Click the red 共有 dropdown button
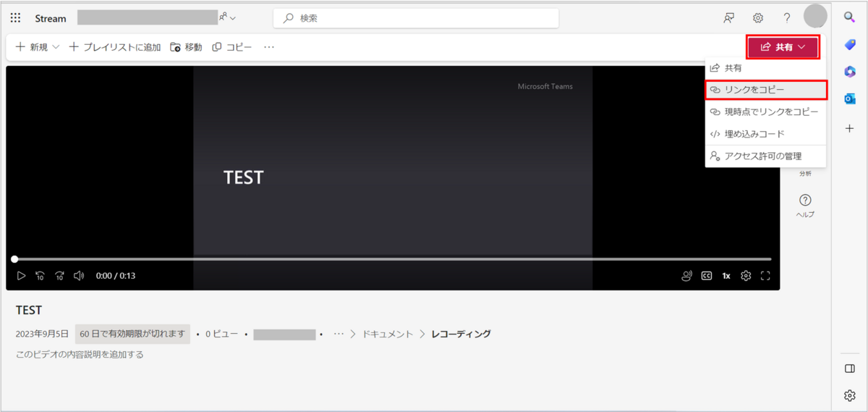Screen dimensions: 868x412 coord(783,47)
